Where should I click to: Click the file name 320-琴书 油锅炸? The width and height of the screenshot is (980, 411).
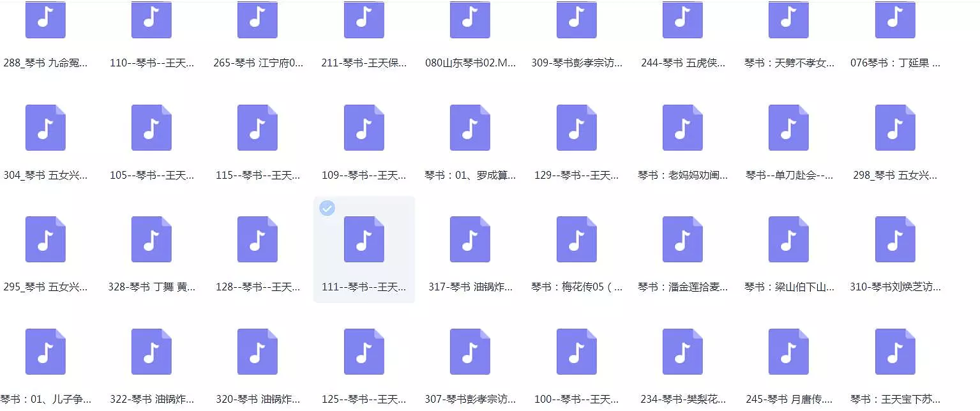[257, 400]
